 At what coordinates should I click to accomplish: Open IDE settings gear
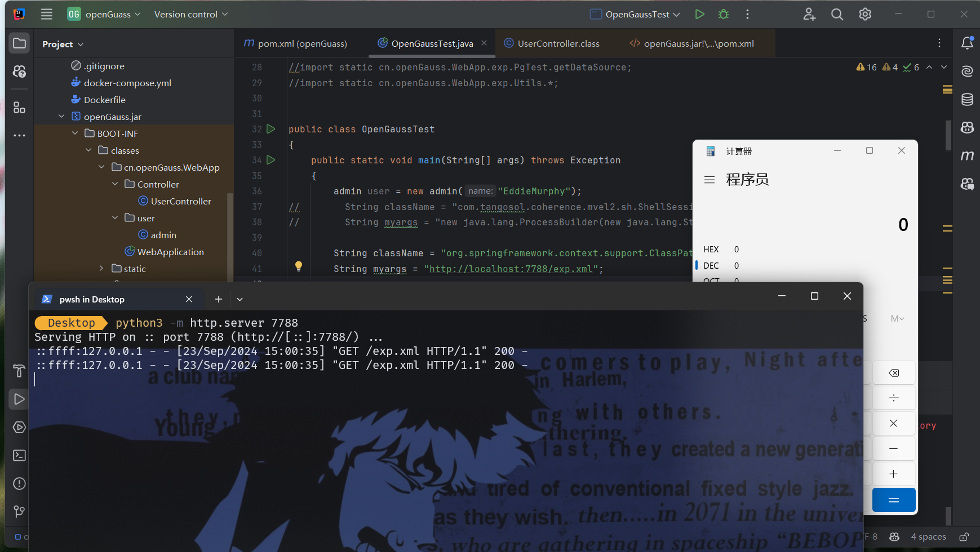[x=865, y=14]
